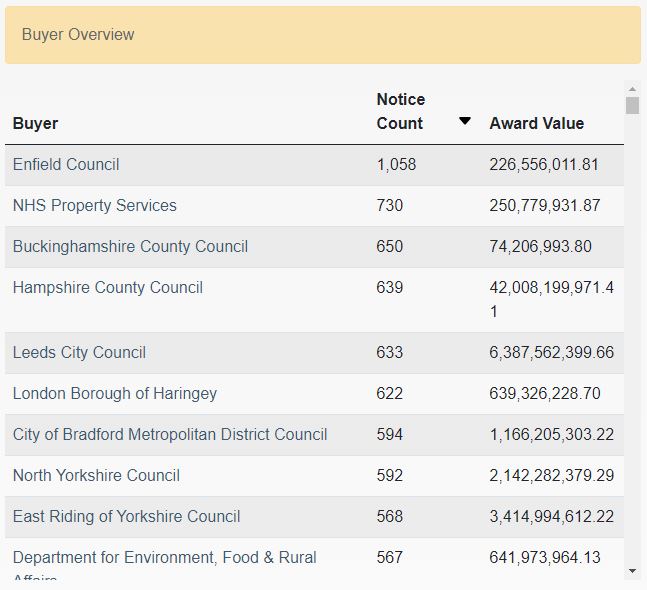Click notice count 633
This screenshot has width=647, height=590.
tap(390, 352)
